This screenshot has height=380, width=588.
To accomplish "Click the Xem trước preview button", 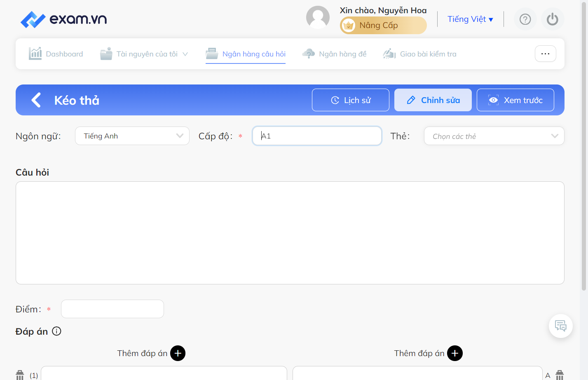I will (x=515, y=100).
